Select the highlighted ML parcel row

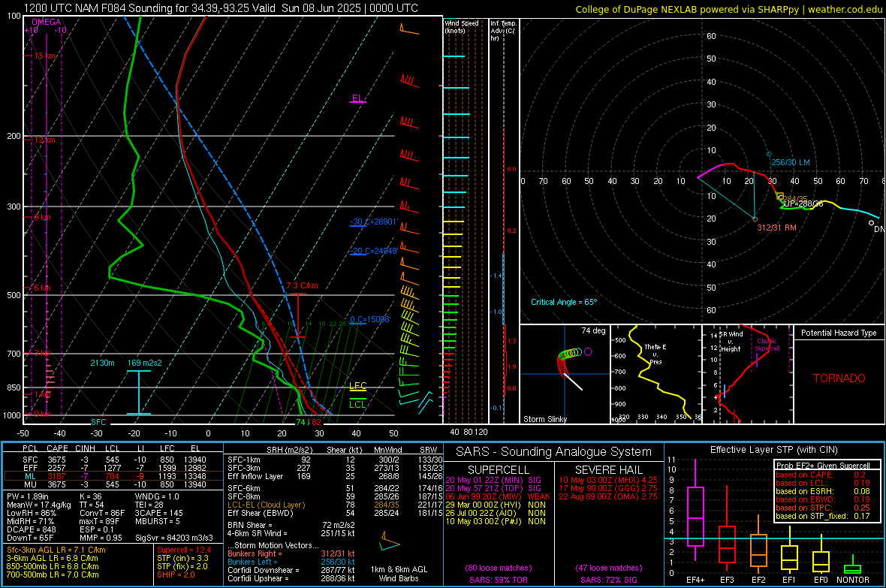click(113, 476)
